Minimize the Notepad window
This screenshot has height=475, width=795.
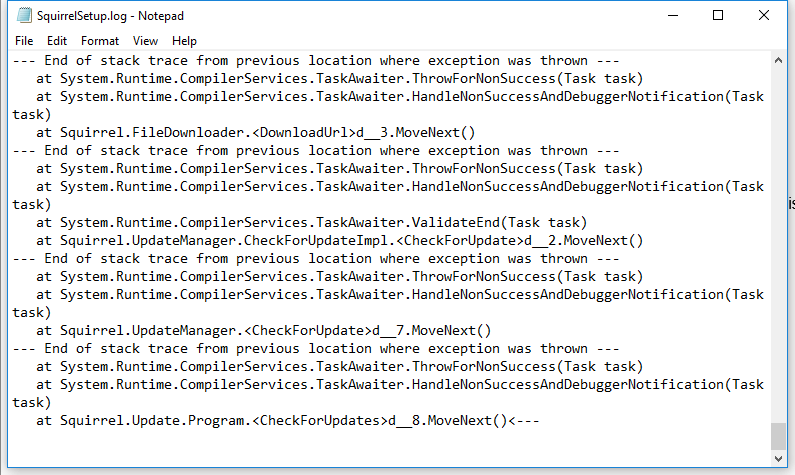point(672,16)
